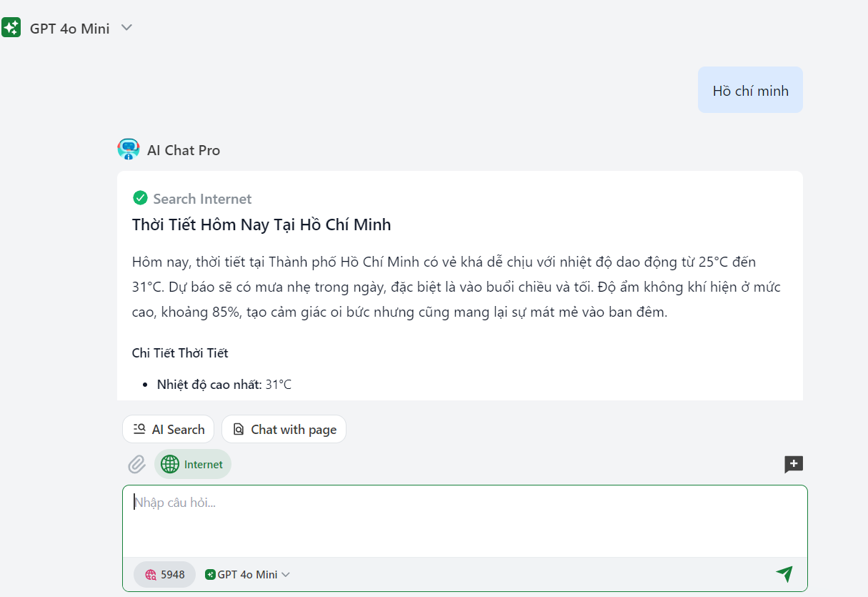Click the "Nhiệt độ cao nhất" bullet item
Screen dimensions: 868x597
point(224,385)
